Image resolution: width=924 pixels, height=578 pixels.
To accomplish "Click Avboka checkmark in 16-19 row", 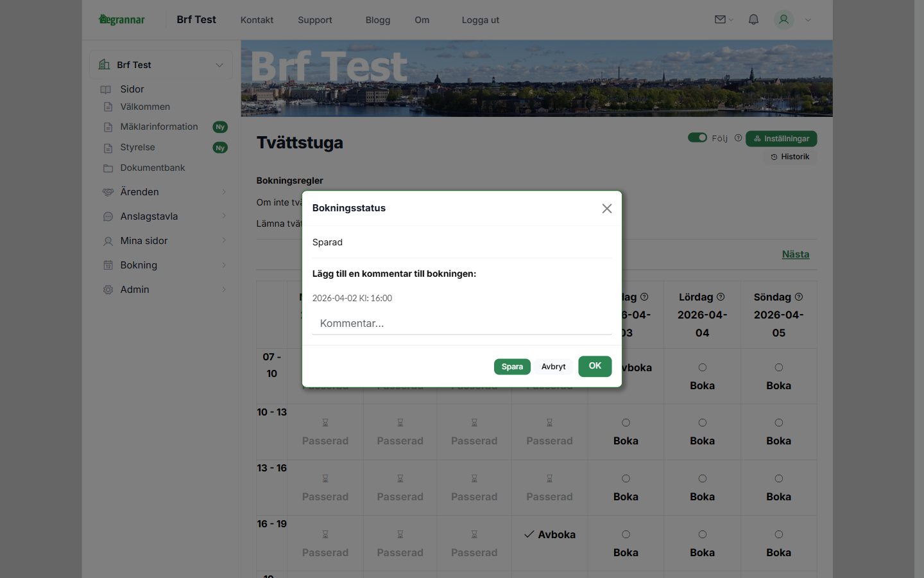I will click(x=529, y=534).
